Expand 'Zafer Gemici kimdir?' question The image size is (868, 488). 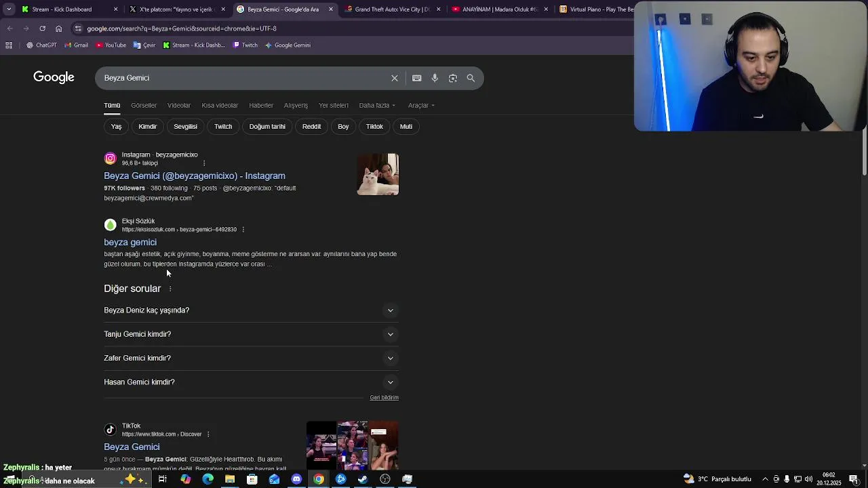(x=251, y=358)
